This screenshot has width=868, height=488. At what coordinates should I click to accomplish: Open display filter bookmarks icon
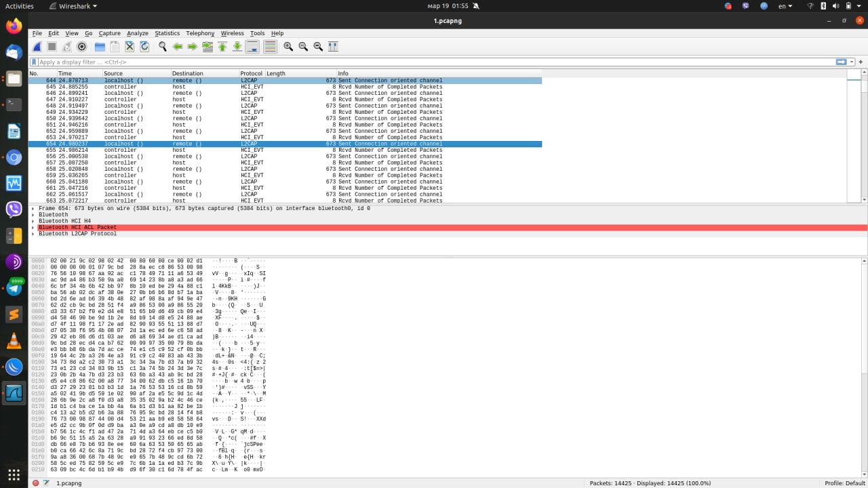click(x=33, y=62)
